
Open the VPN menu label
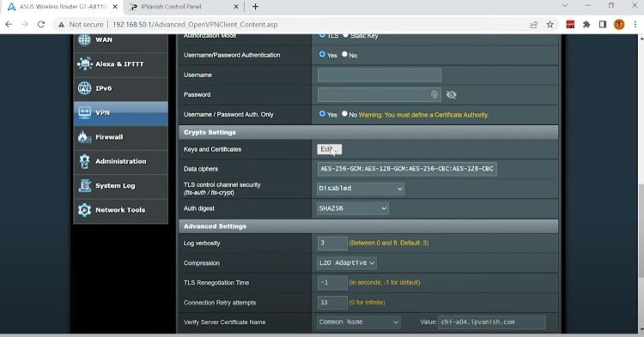(x=103, y=112)
